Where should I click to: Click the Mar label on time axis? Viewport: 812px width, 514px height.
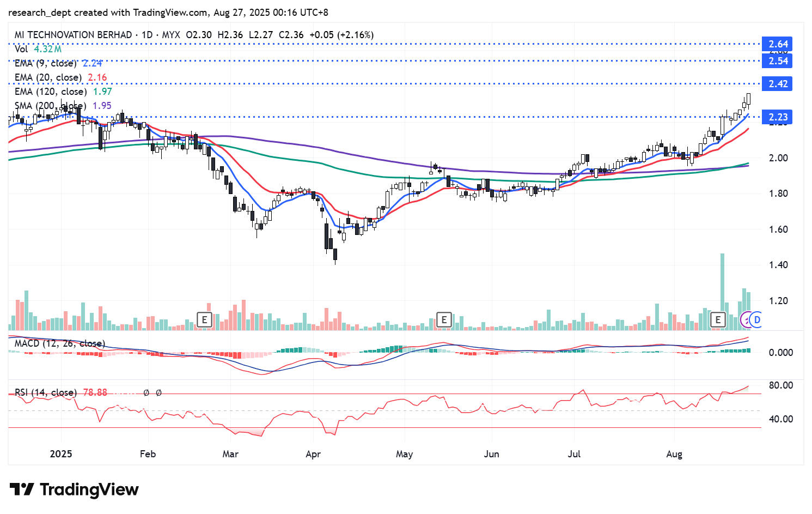click(230, 454)
